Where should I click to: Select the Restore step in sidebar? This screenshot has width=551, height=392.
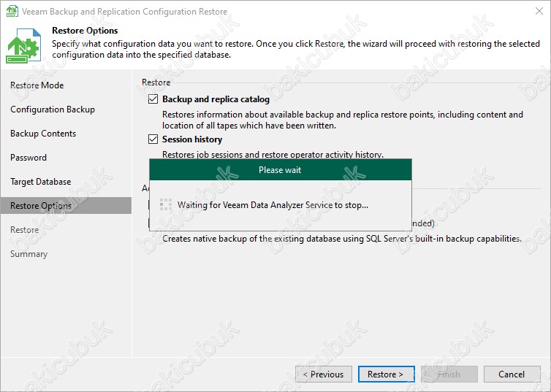pyautogui.click(x=24, y=230)
